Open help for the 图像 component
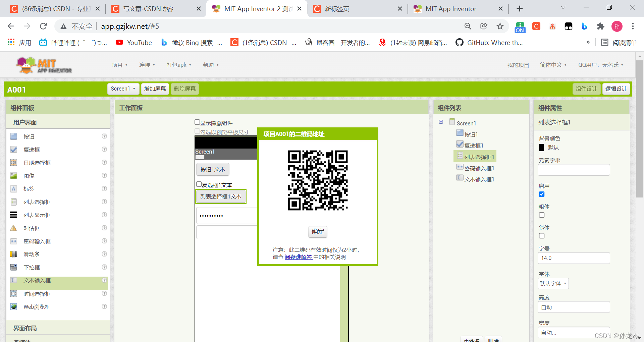This screenshot has height=342, width=644. click(104, 175)
